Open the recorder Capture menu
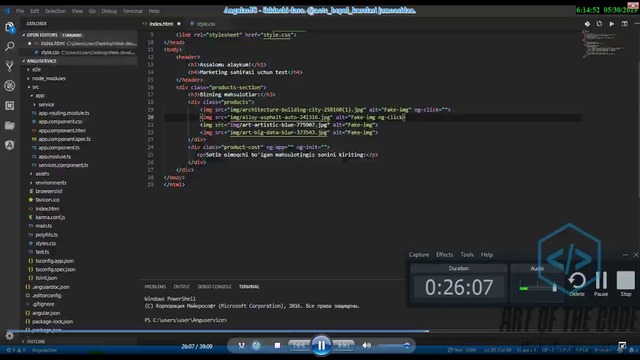This screenshot has width=640, height=360. (x=419, y=255)
